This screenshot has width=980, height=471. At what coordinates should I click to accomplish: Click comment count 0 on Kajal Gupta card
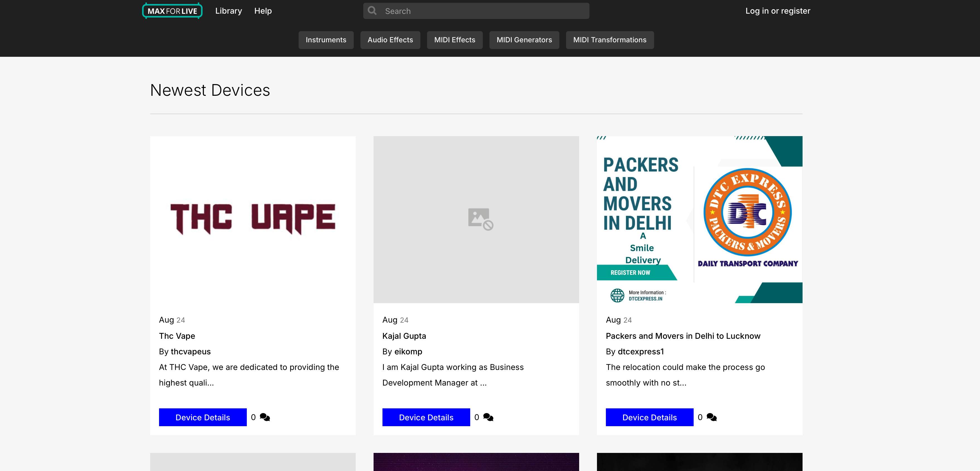[477, 417]
